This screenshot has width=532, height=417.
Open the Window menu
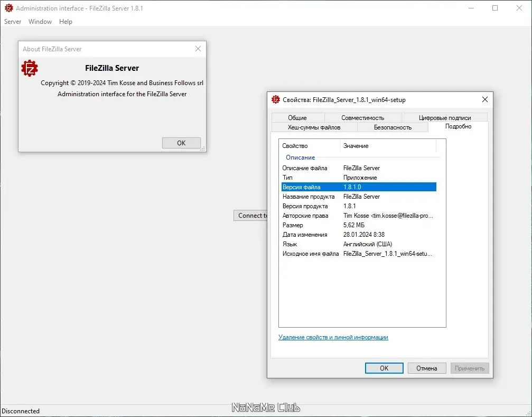click(40, 21)
